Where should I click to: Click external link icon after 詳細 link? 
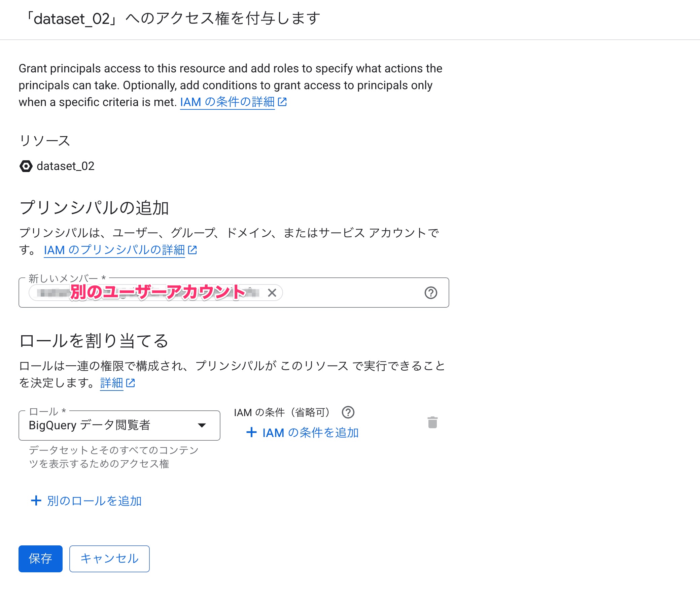pos(131,383)
